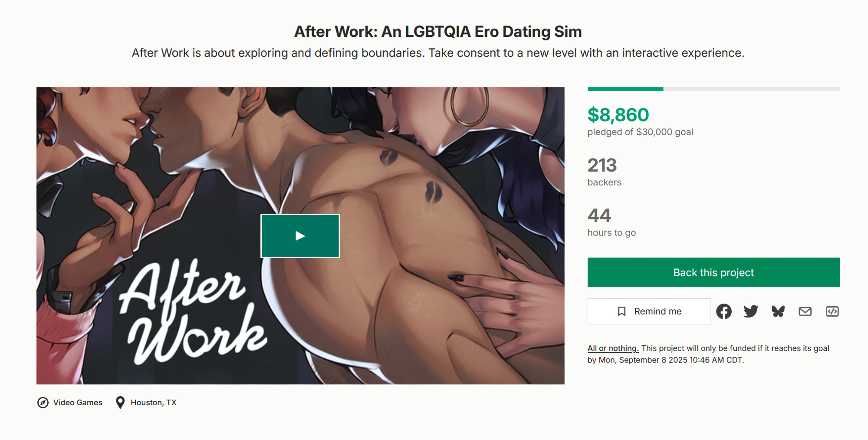Image resolution: width=868 pixels, height=440 pixels.
Task: Click the 213 backers count
Action: tap(602, 165)
